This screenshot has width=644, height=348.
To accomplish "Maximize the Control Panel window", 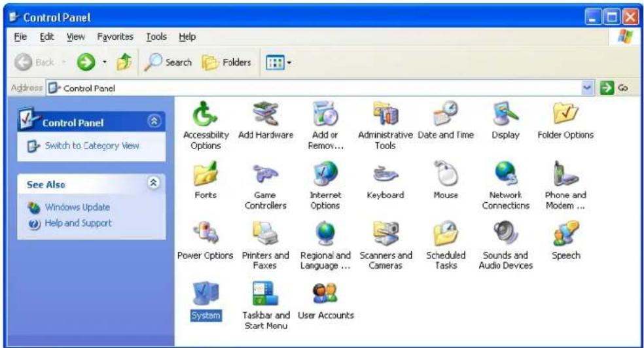I will point(611,17).
